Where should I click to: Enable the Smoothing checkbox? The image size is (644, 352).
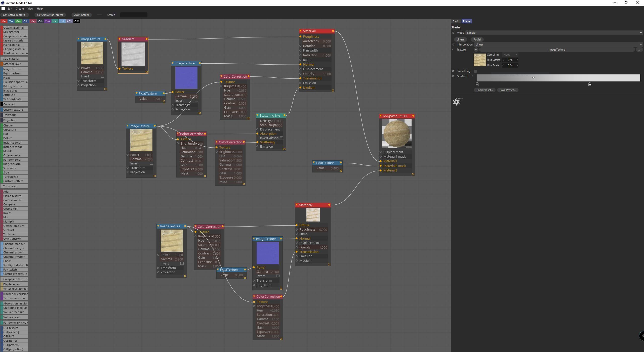(x=475, y=71)
